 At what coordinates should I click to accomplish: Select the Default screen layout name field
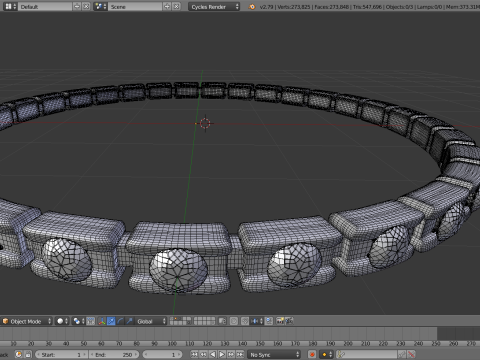coord(45,6)
